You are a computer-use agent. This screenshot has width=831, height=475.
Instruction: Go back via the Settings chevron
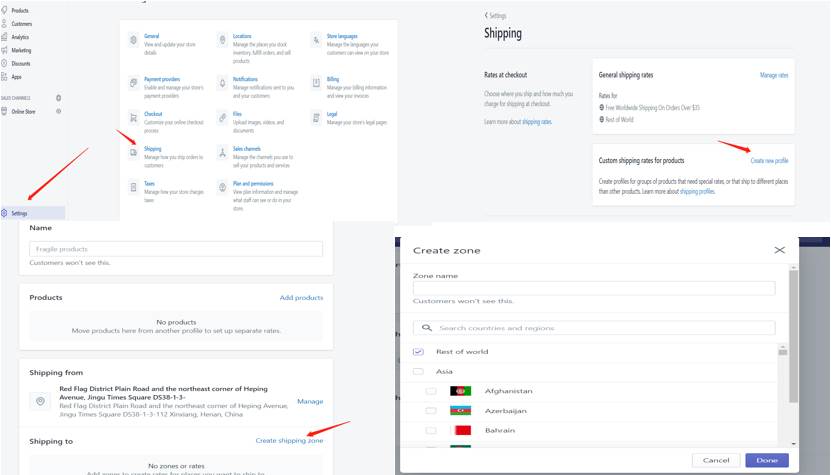pyautogui.click(x=487, y=16)
